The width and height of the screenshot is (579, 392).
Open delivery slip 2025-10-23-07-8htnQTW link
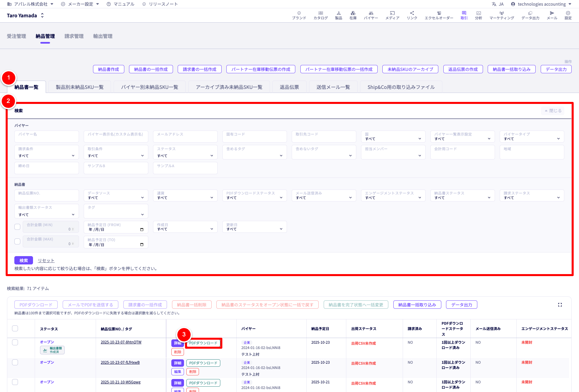pyautogui.click(x=121, y=342)
